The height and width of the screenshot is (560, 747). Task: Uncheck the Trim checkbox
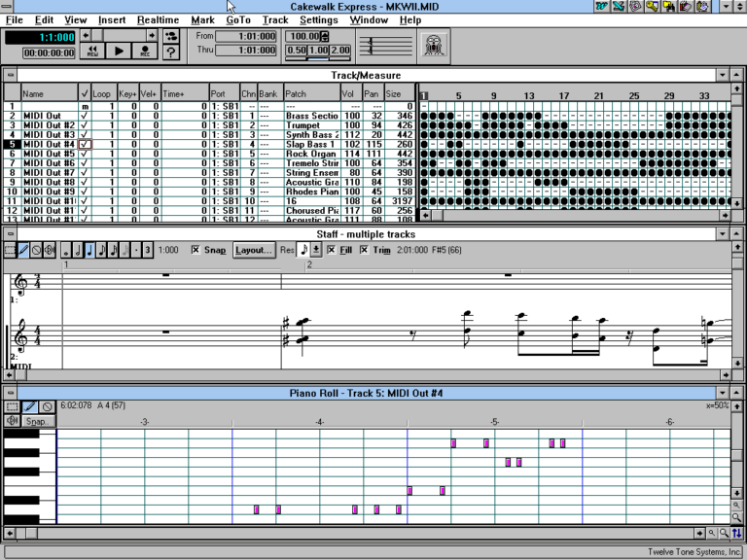pyautogui.click(x=365, y=250)
